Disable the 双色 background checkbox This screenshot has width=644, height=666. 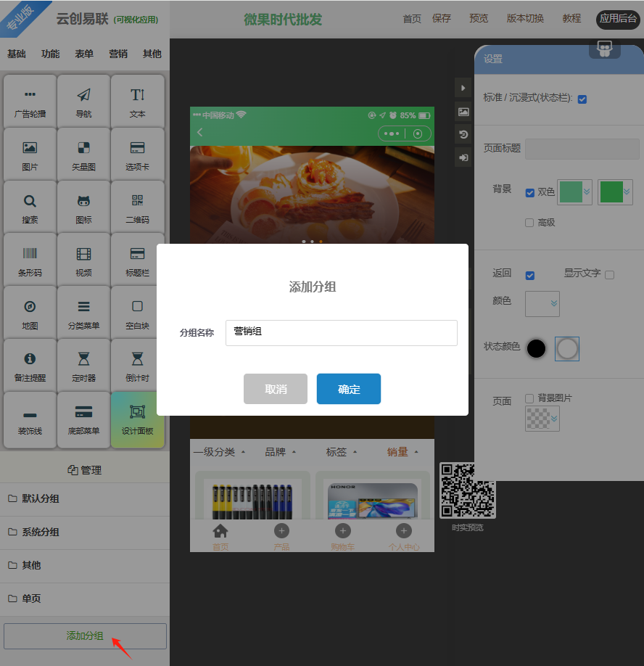coord(529,193)
